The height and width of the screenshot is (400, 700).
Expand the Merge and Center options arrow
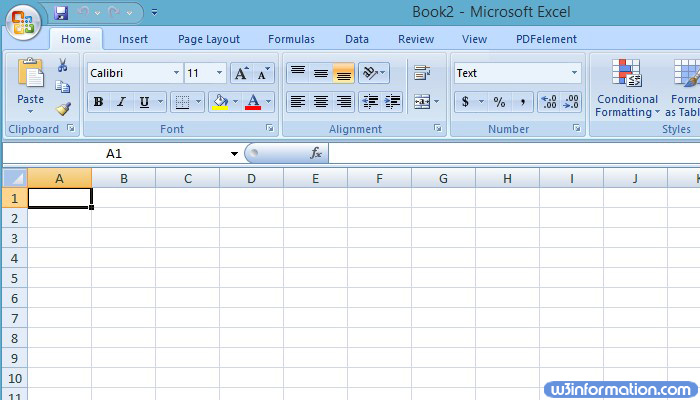[437, 102]
